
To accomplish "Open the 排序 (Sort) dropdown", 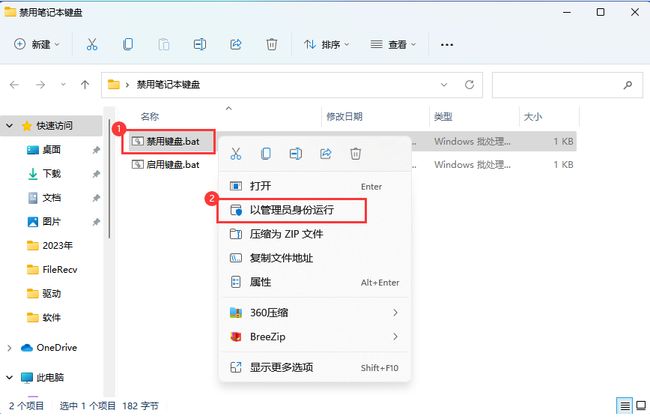I will (x=327, y=44).
